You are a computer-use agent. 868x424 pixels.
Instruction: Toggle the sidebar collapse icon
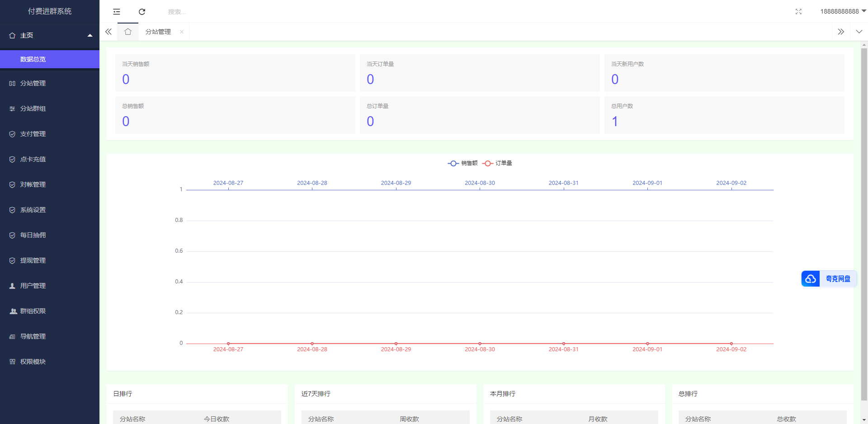(x=117, y=11)
